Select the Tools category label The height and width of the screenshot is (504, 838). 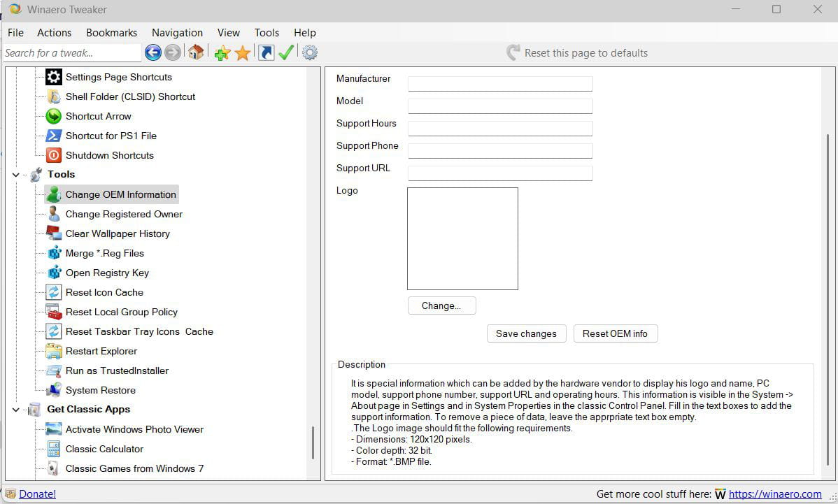61,174
